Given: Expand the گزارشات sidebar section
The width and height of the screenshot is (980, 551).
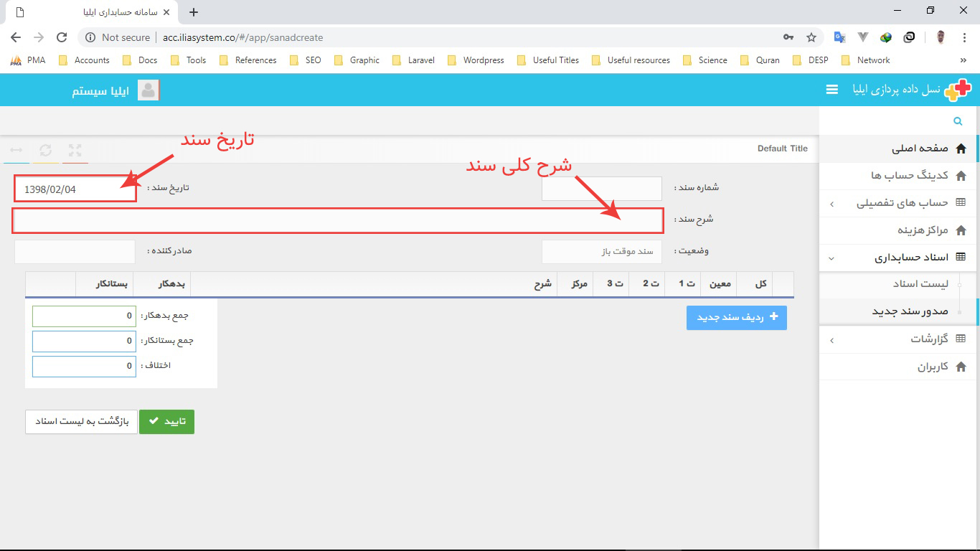Looking at the screenshot, I should point(897,339).
